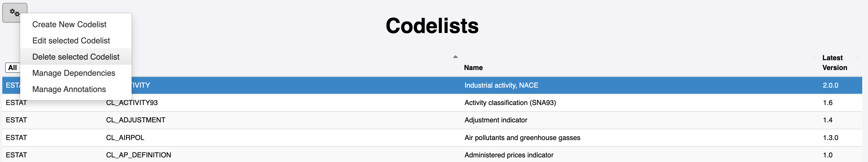Sort table by Name column header
868x162 pixels.
pyautogui.click(x=473, y=67)
